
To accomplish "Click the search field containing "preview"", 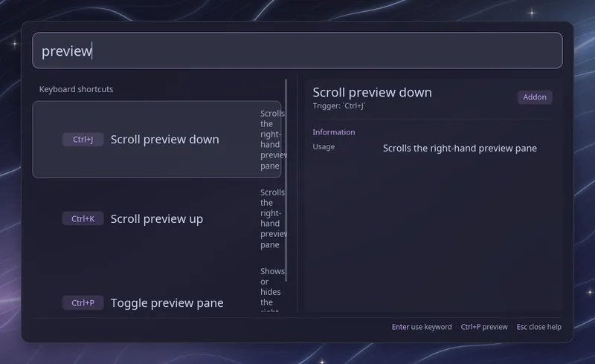I will coord(297,51).
